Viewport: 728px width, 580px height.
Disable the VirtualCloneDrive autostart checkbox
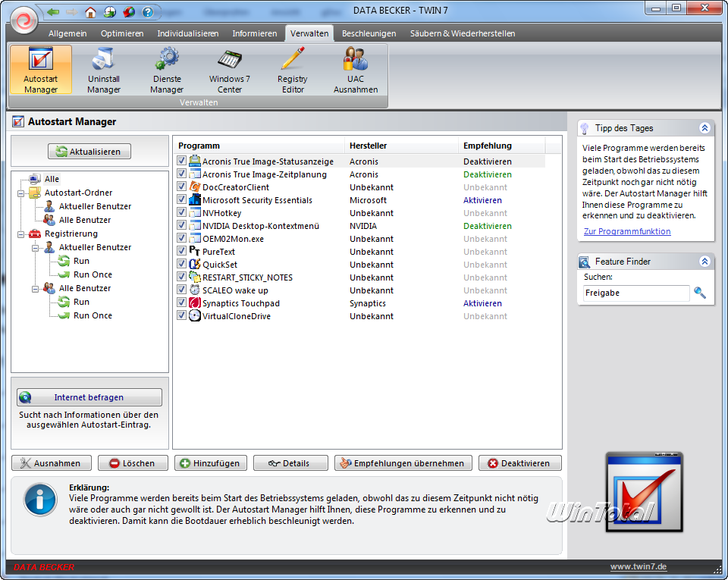point(181,316)
